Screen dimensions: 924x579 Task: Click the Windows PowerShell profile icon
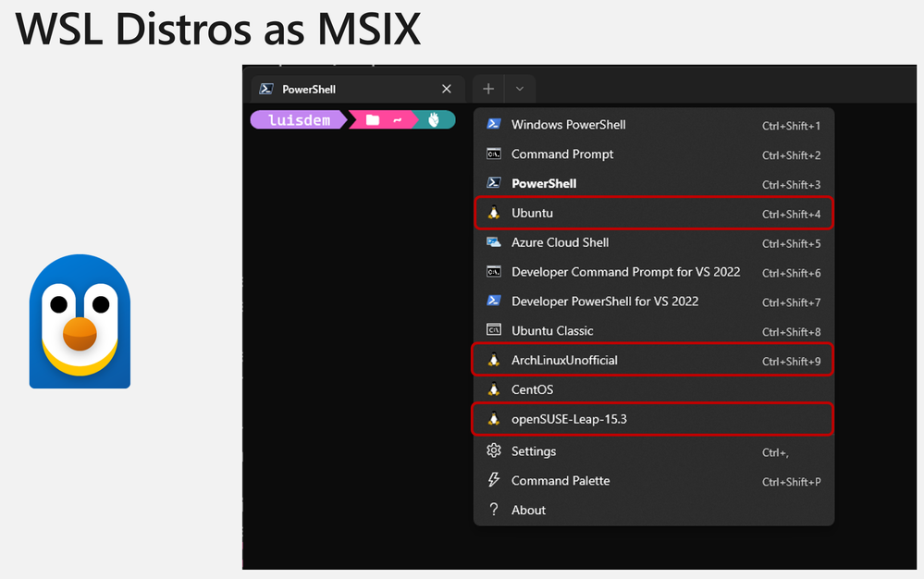(494, 124)
